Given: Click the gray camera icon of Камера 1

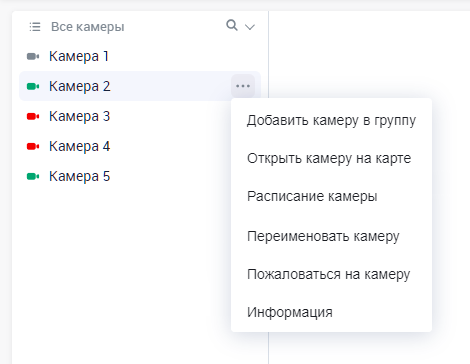Looking at the screenshot, I should [33, 56].
